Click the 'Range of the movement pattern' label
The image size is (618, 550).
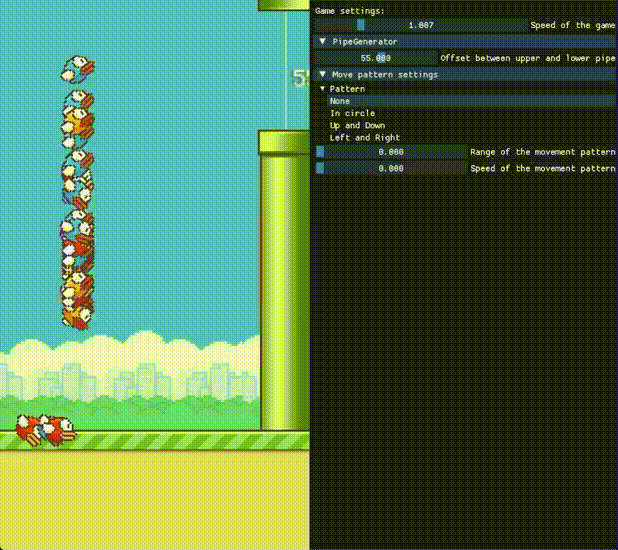point(543,152)
